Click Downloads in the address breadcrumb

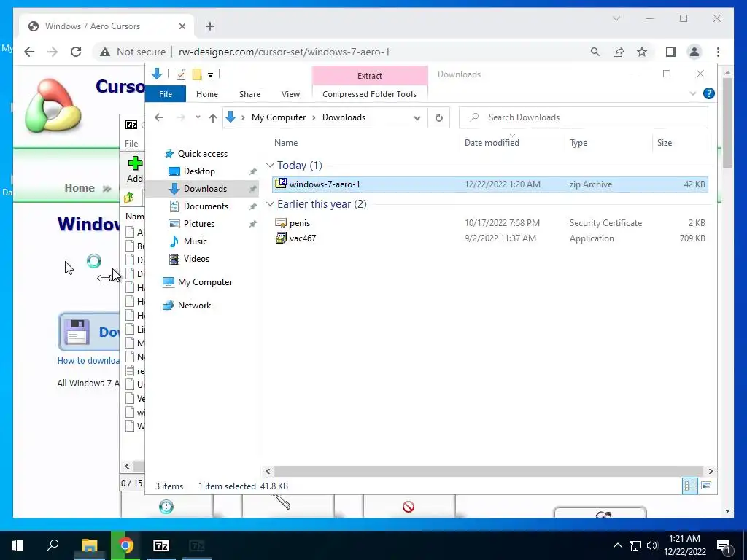click(x=344, y=117)
